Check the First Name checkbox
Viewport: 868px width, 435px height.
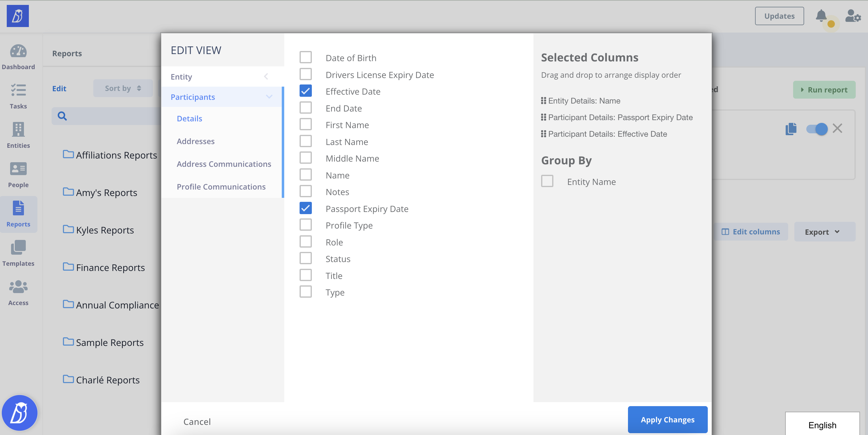click(306, 124)
